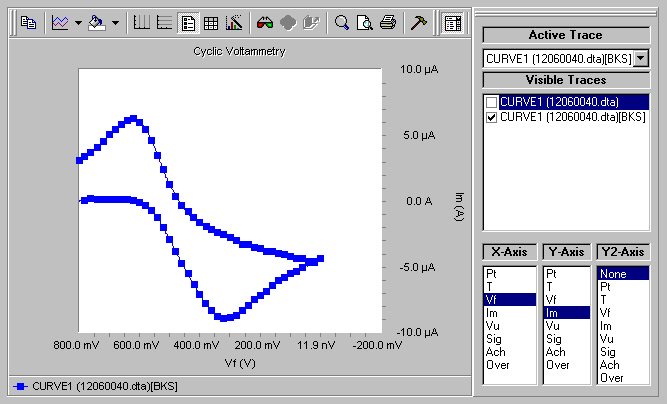
Task: Select Sig in the Y-Axis list
Action: point(567,339)
